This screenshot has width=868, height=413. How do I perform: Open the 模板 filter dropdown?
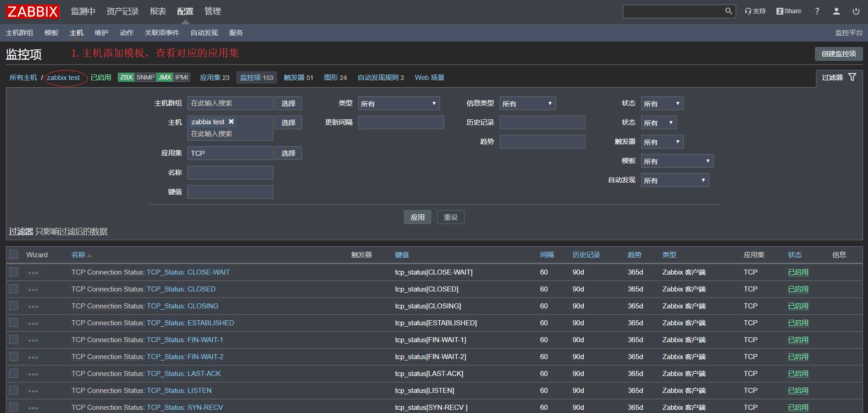click(677, 161)
